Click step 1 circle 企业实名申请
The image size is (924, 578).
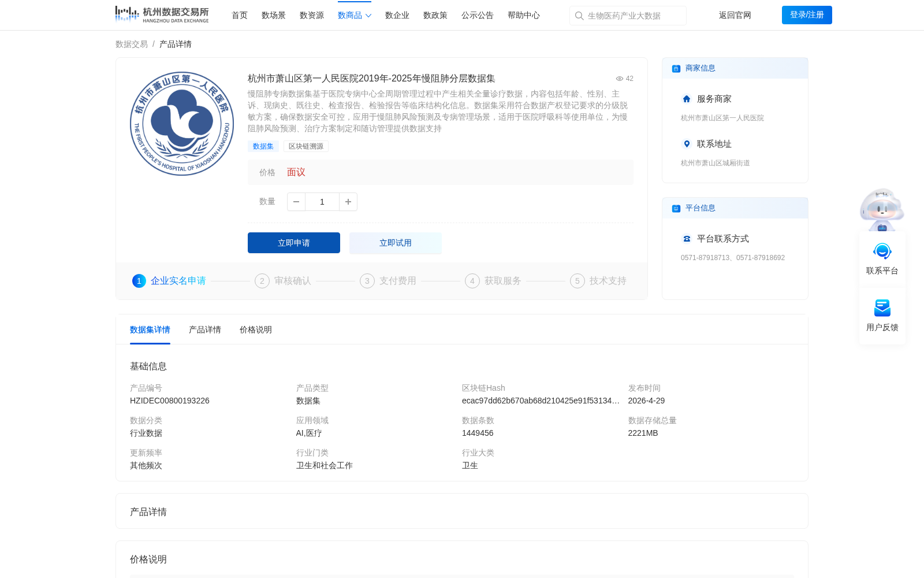(139, 281)
